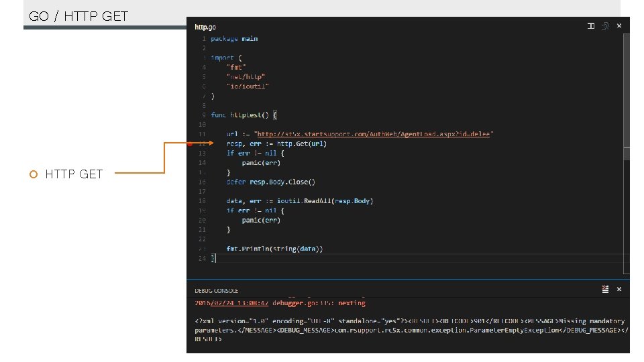Screen dimensions: 644x362
Task: Click the split editor icon
Action: click(591, 26)
